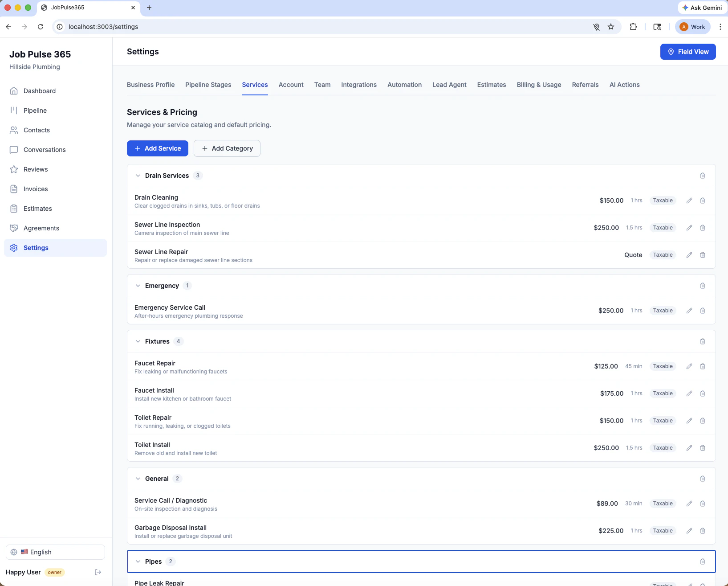
Task: Delete the Toilet Install service
Action: 703,448
